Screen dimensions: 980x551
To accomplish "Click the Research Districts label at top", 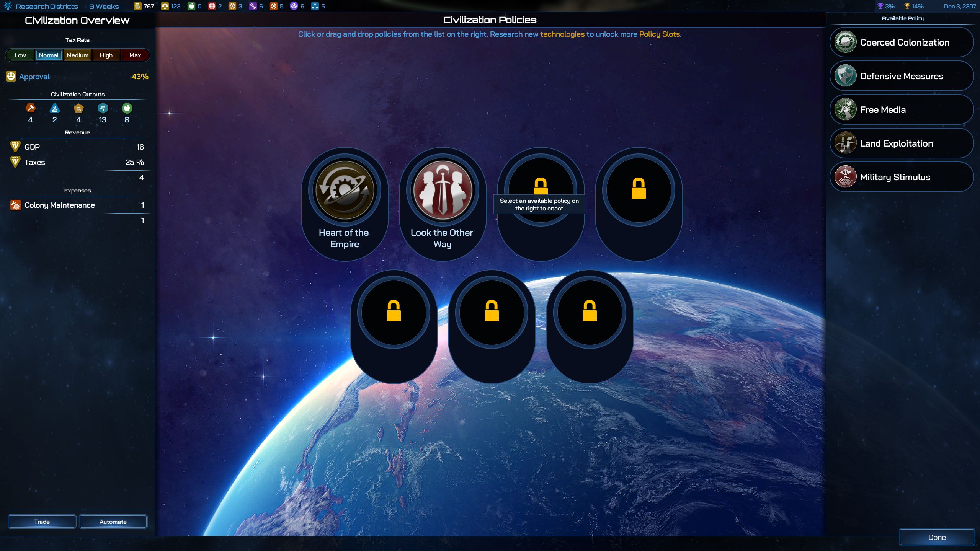I will [47, 7].
